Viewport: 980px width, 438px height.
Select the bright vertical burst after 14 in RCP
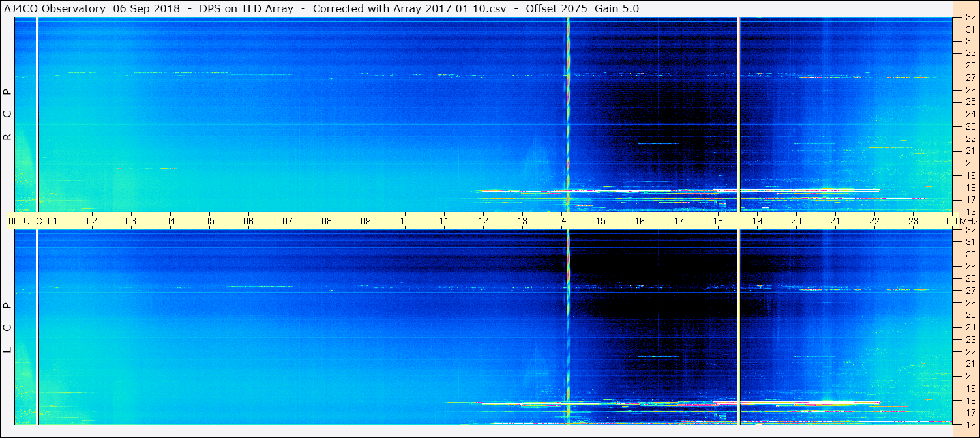pos(568,115)
